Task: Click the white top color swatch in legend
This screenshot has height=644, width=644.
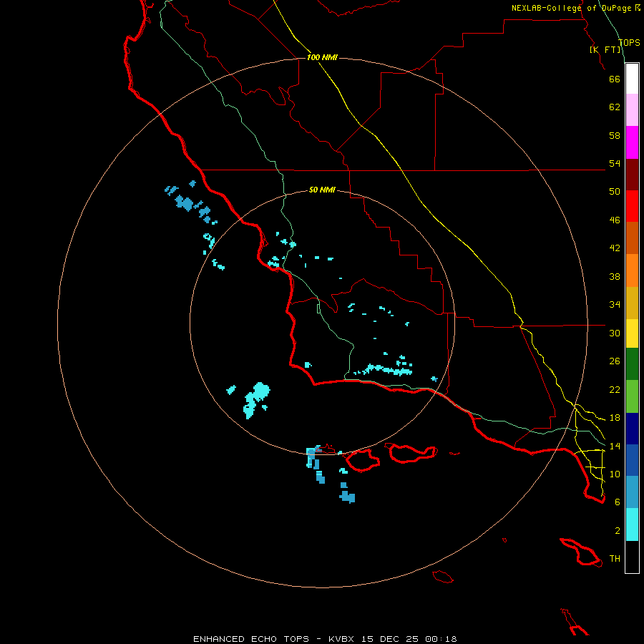Action: (x=632, y=79)
